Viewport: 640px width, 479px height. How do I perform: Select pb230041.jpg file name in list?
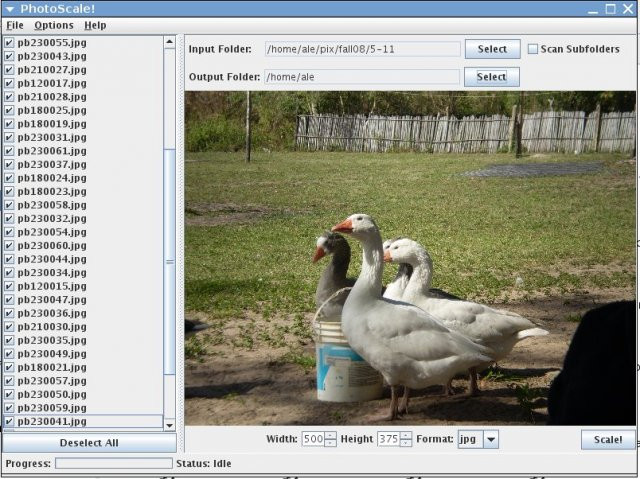[52, 421]
